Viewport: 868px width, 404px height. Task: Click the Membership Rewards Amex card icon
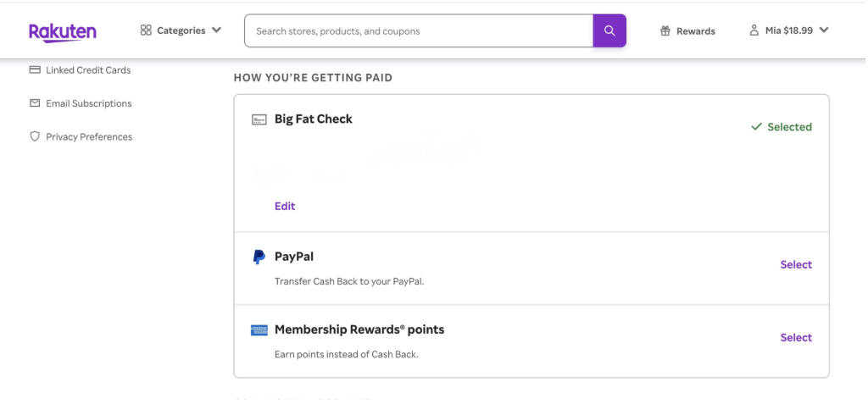tap(259, 330)
